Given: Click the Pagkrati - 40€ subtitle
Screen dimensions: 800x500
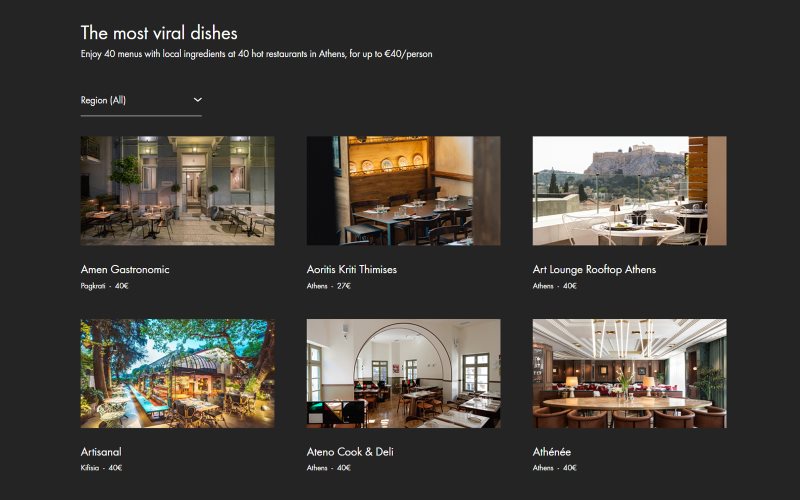Looking at the screenshot, I should click(104, 286).
